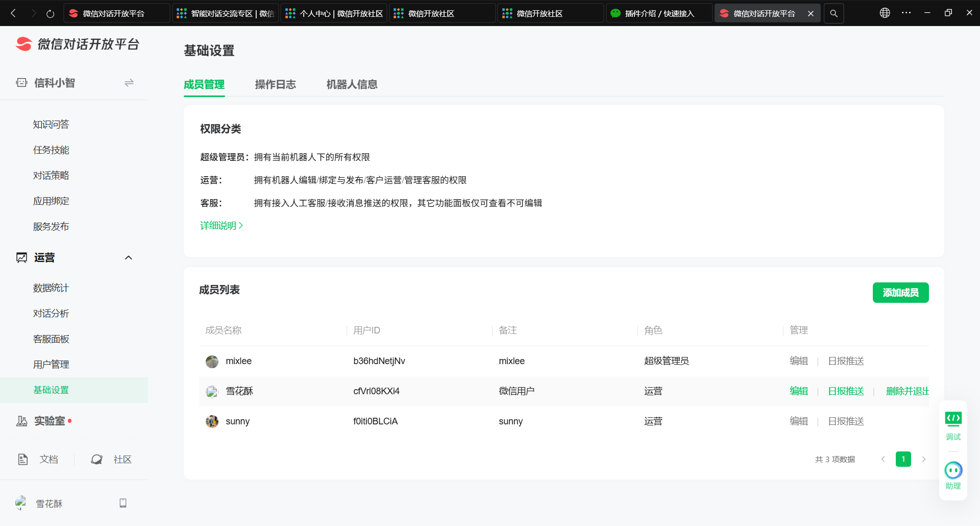Click the user ID b36hdNetjNv
Viewport: 980px width, 526px height.
coord(379,361)
